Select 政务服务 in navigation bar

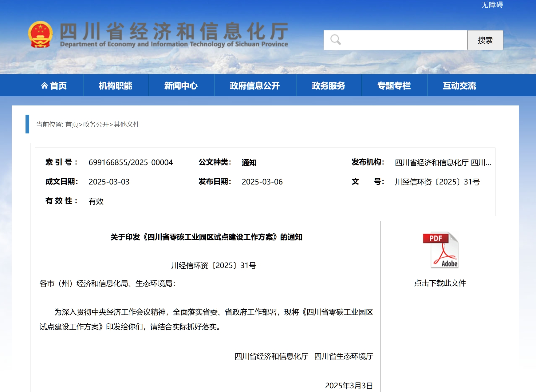click(x=328, y=85)
